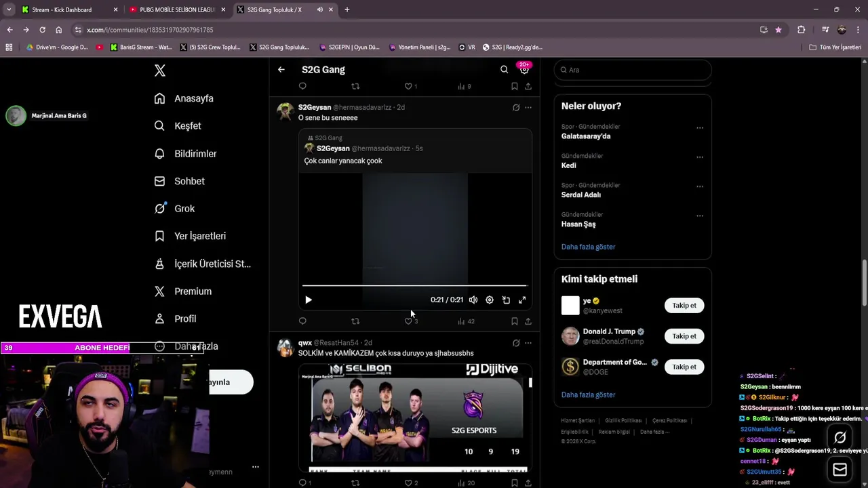Follow ye with Takip et
This screenshot has width=868, height=488.
coord(684,306)
